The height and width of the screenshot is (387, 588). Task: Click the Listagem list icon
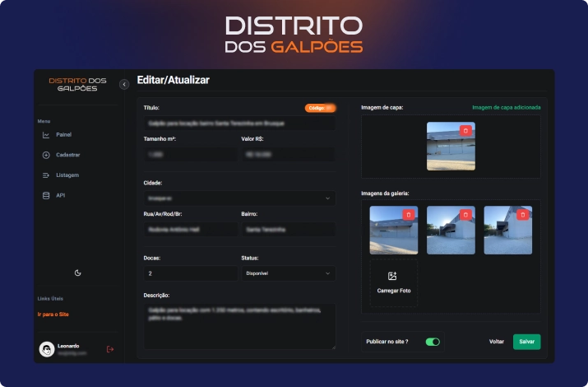coord(46,175)
